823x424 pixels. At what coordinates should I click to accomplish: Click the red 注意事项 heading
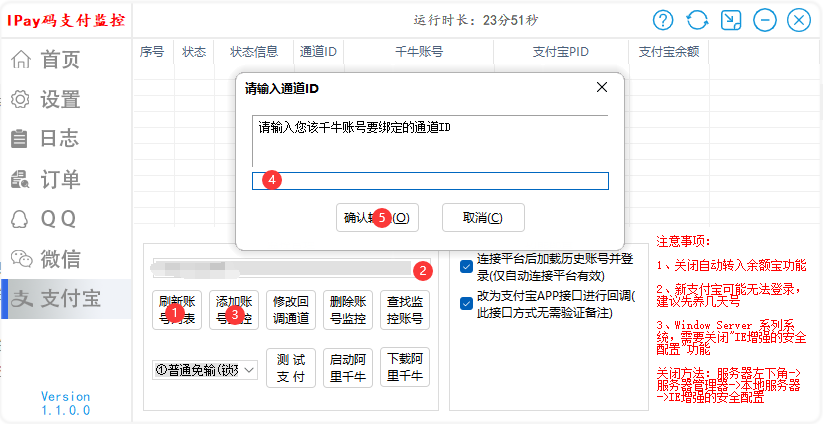coord(683,241)
